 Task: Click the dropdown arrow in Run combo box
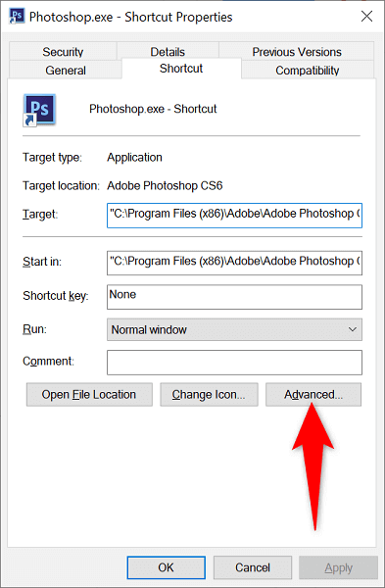352,329
